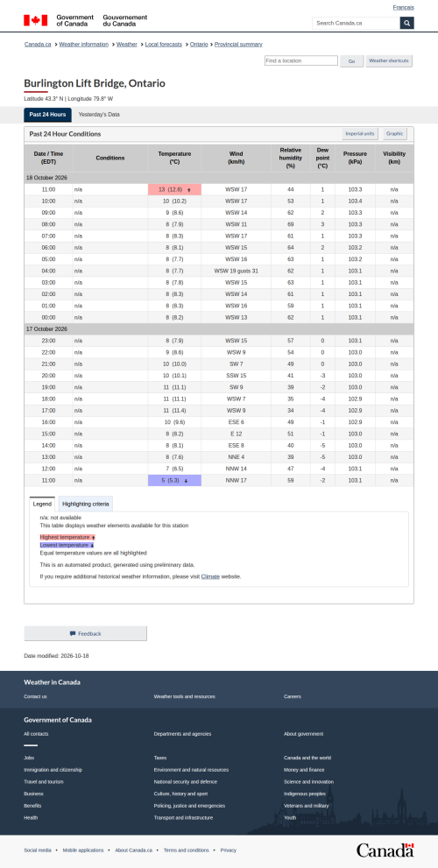This screenshot has width=438, height=868.
Task: Click the 23:00 time cell
Action: (48, 341)
